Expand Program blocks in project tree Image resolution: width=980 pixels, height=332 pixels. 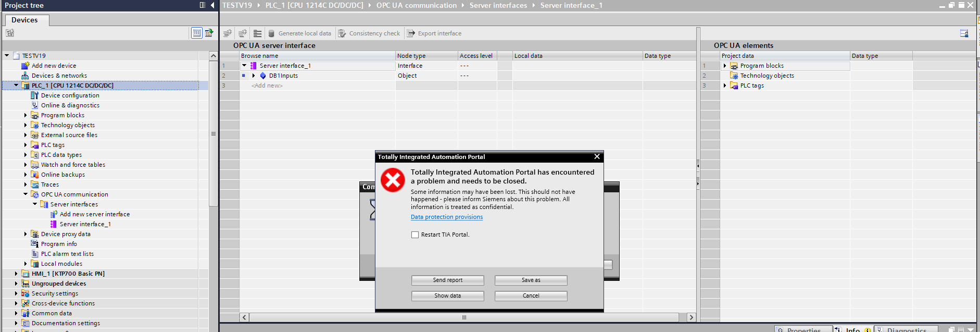(x=26, y=115)
